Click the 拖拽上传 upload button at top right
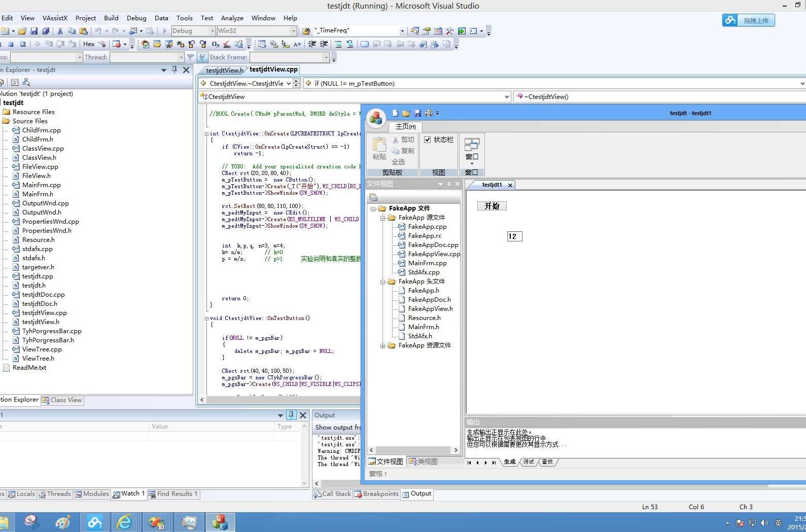This screenshot has width=806, height=532. [748, 20]
